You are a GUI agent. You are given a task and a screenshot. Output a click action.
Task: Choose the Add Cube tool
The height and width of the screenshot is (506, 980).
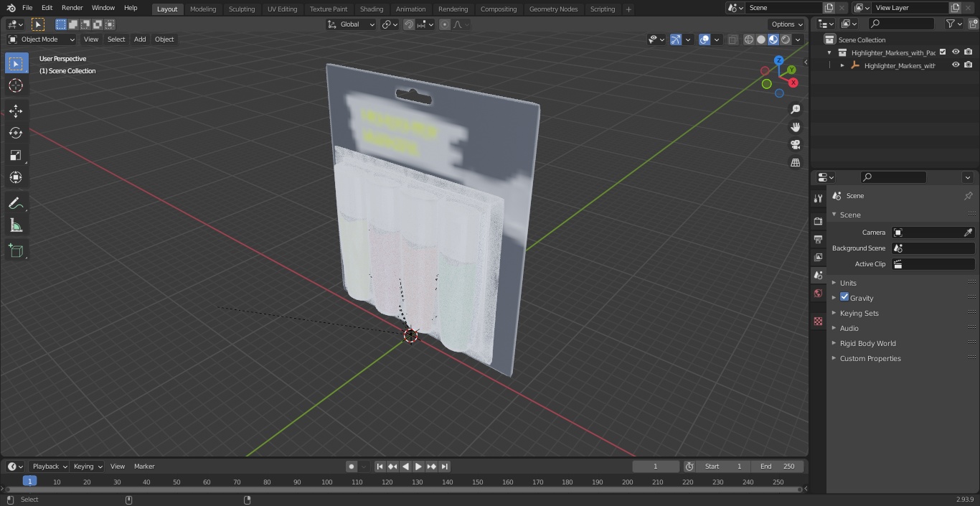pyautogui.click(x=16, y=250)
